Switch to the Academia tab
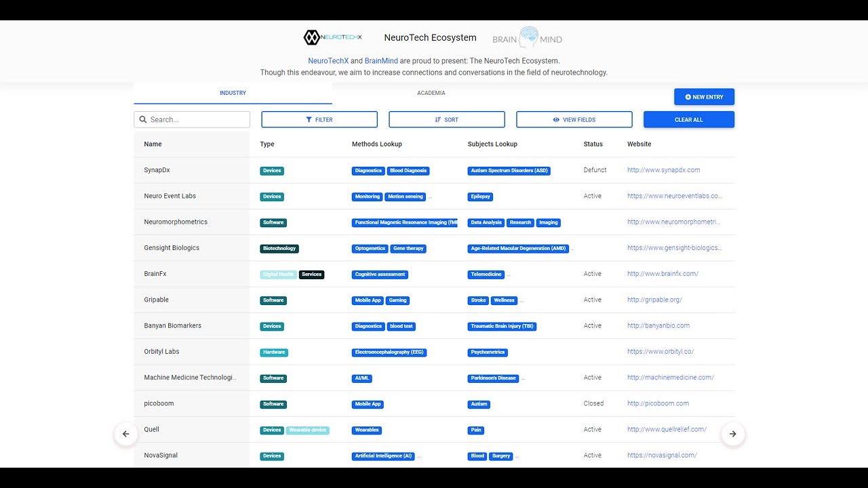The height and width of the screenshot is (488, 868). pyautogui.click(x=431, y=93)
